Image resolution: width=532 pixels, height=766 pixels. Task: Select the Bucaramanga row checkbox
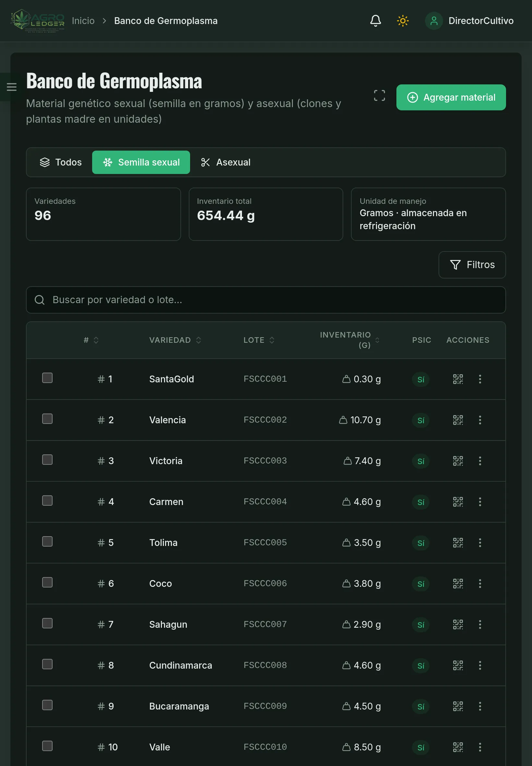[47, 705]
